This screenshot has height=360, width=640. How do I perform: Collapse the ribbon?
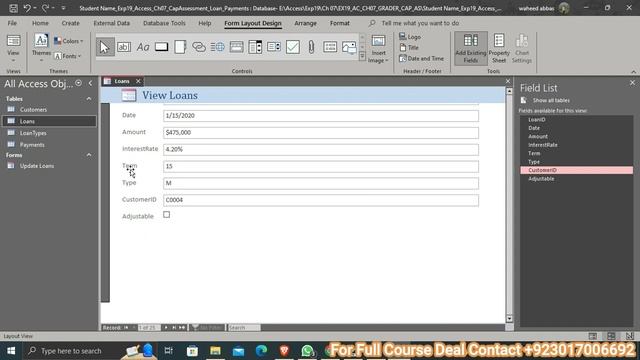tap(633, 71)
